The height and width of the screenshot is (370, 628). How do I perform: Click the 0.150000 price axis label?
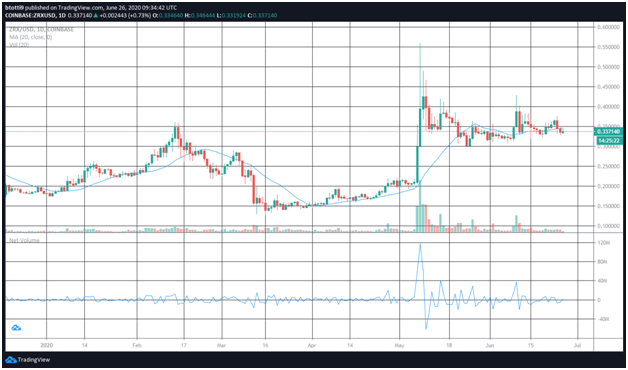click(607, 206)
